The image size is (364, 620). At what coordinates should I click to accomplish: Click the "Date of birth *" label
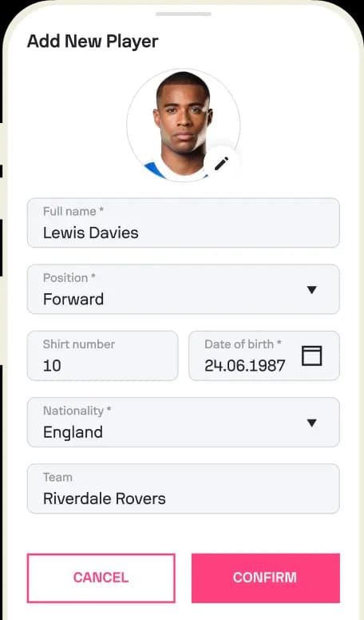tap(243, 344)
